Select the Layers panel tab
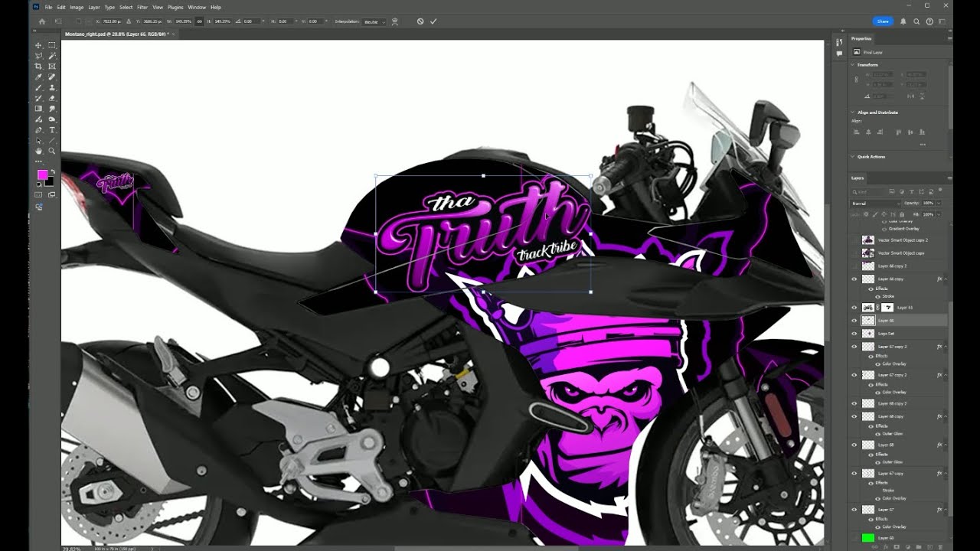980x551 pixels. [857, 178]
